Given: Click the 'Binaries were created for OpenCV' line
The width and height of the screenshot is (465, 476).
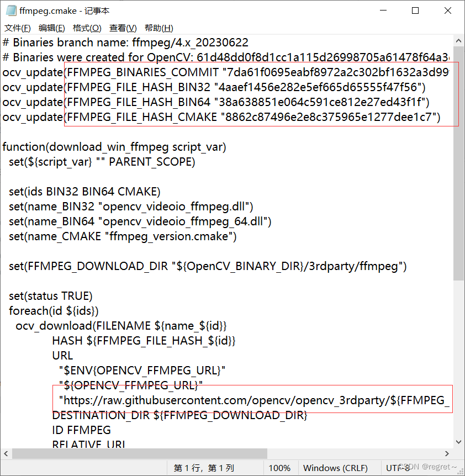Looking at the screenshot, I should point(226,57).
